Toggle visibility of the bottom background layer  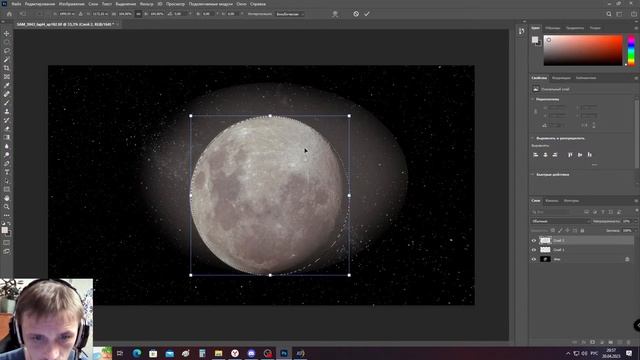pos(533,259)
